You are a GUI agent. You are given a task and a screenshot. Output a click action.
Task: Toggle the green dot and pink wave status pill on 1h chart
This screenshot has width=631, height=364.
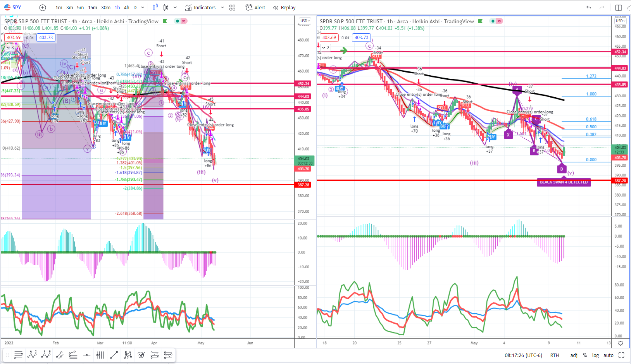pos(496,21)
